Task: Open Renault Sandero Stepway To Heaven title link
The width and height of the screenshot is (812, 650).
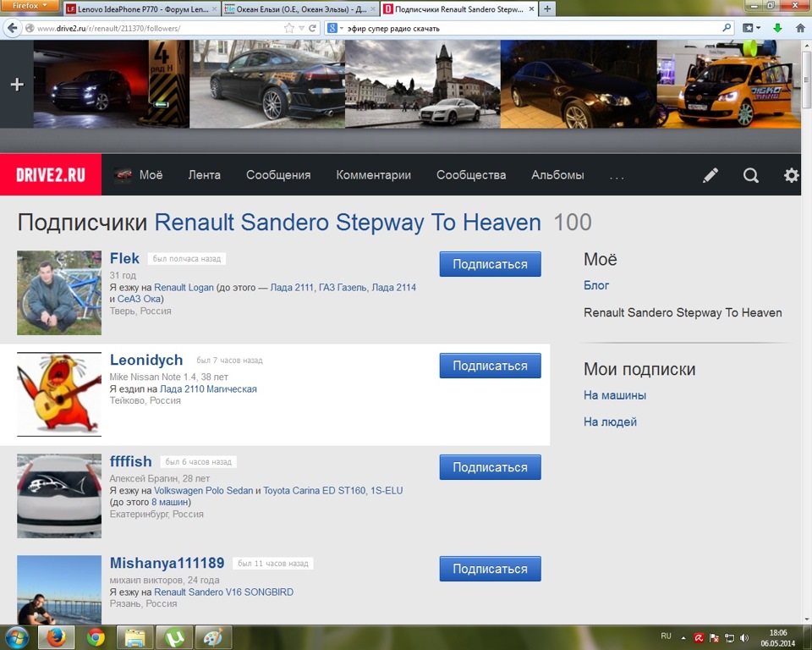Action: coord(348,222)
